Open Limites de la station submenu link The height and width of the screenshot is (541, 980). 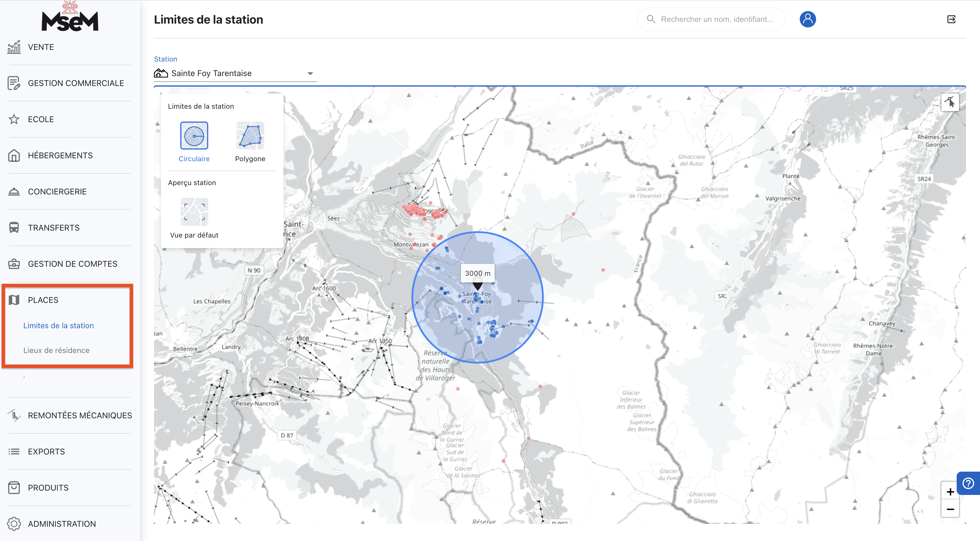59,325
